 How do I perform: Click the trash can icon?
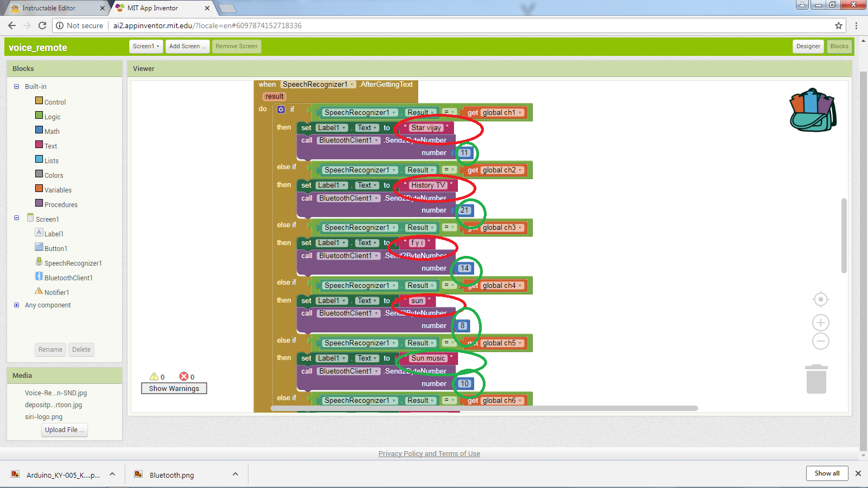tap(816, 379)
